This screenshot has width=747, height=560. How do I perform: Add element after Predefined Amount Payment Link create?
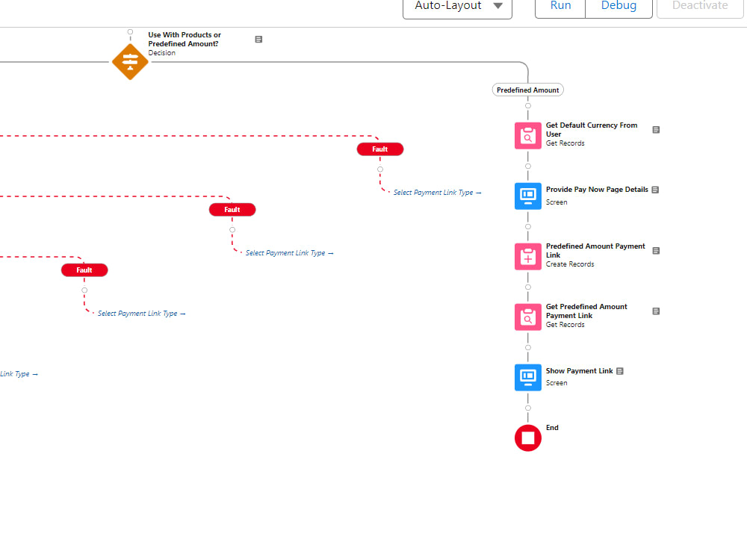(528, 287)
